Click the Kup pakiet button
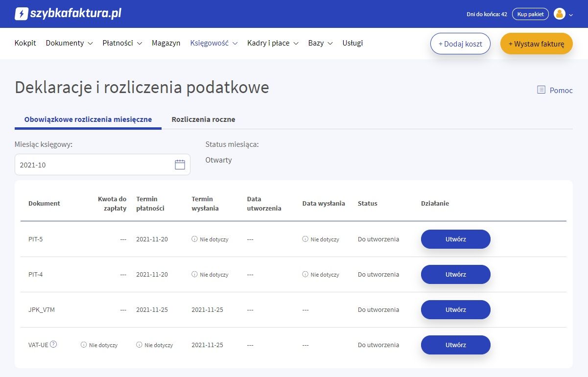This screenshot has height=377, width=588. tap(530, 14)
